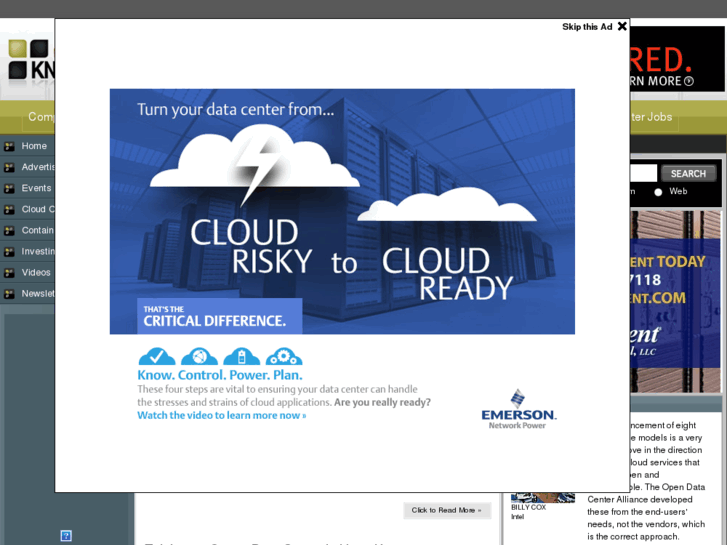Click the battery cloud icon (Power)
727x545 pixels.
(x=242, y=356)
